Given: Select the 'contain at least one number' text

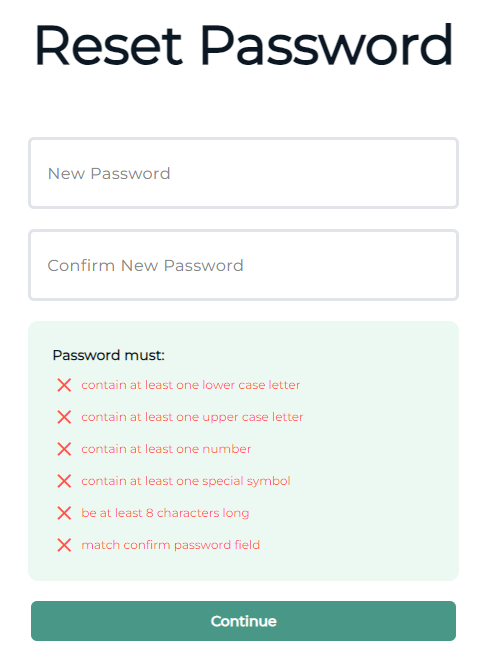Looking at the screenshot, I should coord(166,449).
